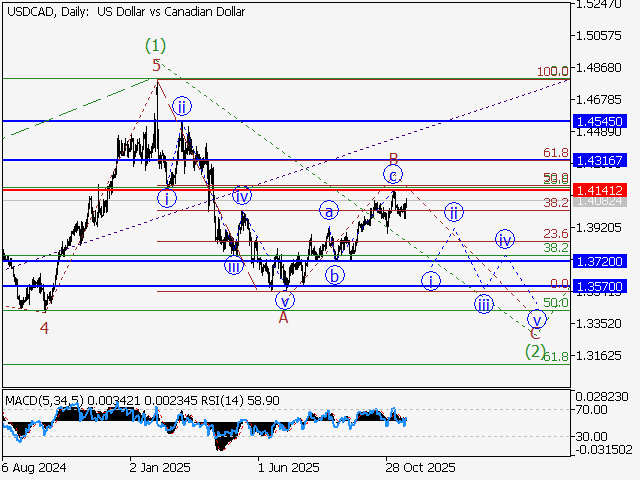Click the red 61.8 Fibonacci label
Screen dimensions: 640x480
point(556,153)
